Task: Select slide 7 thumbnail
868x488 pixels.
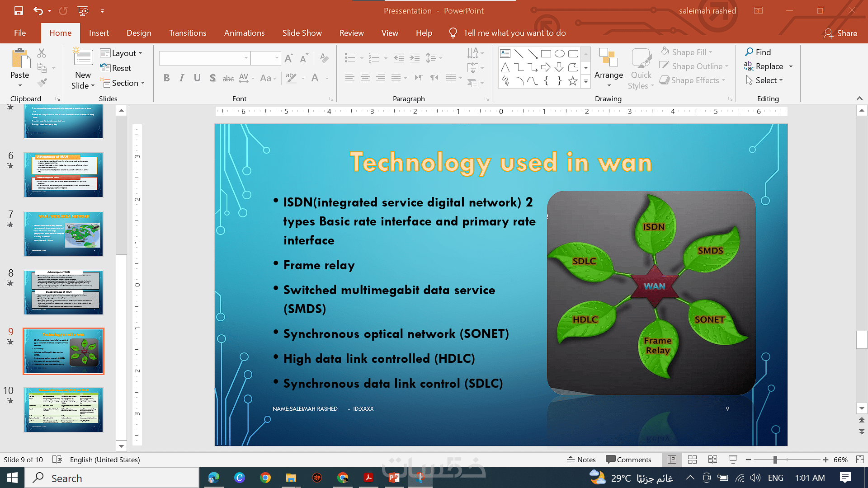Action: click(x=63, y=234)
